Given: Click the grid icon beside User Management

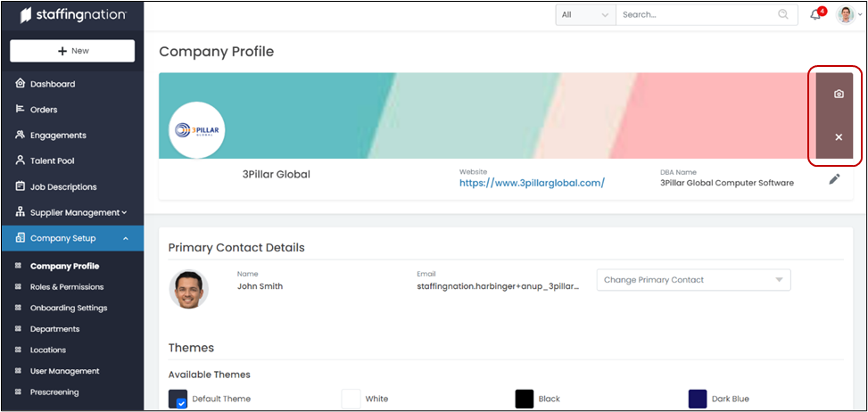Looking at the screenshot, I should (x=18, y=371).
